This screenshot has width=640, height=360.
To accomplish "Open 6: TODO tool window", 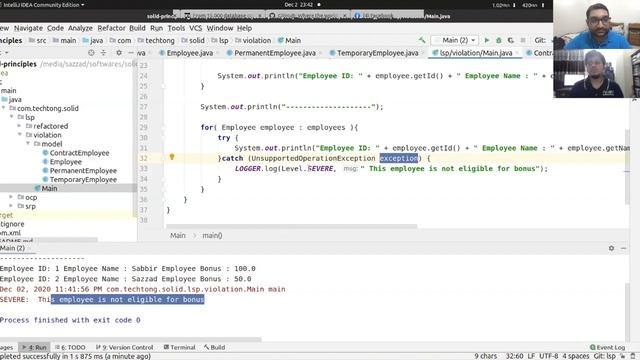I will pyautogui.click(x=70, y=347).
